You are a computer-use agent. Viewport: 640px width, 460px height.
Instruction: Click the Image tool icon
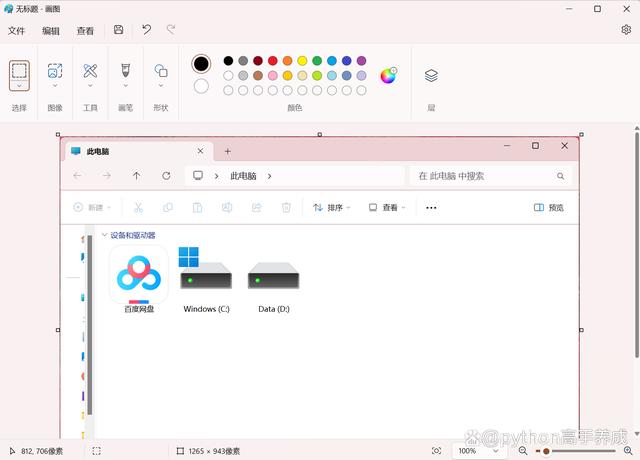pyautogui.click(x=55, y=71)
